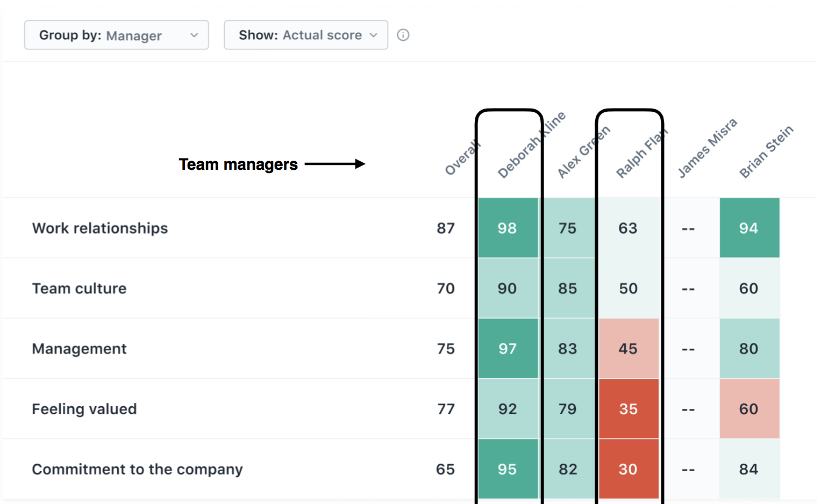Select the Feeling valued row label

tap(84, 409)
